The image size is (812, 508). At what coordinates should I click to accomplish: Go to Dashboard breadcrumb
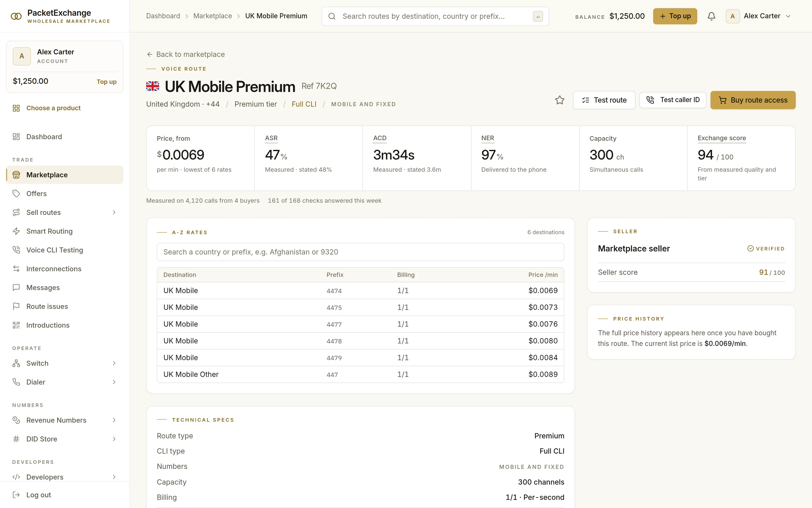click(x=163, y=16)
